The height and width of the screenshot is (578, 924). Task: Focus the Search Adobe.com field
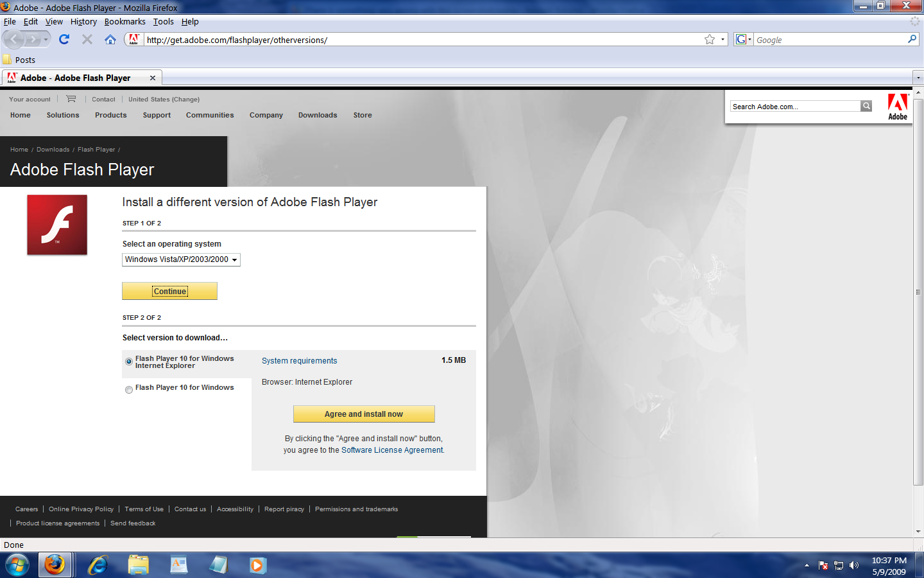[x=796, y=106]
